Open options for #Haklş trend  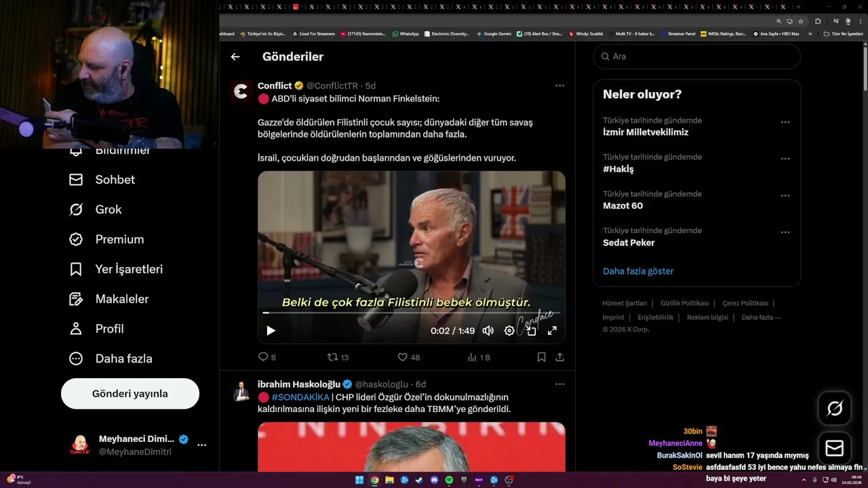pyautogui.click(x=785, y=159)
